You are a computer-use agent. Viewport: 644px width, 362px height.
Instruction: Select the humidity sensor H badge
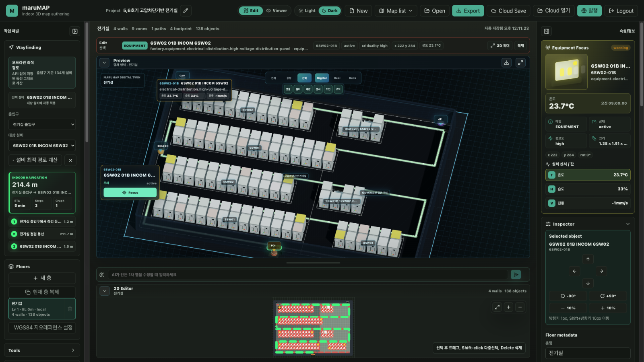pos(552,189)
